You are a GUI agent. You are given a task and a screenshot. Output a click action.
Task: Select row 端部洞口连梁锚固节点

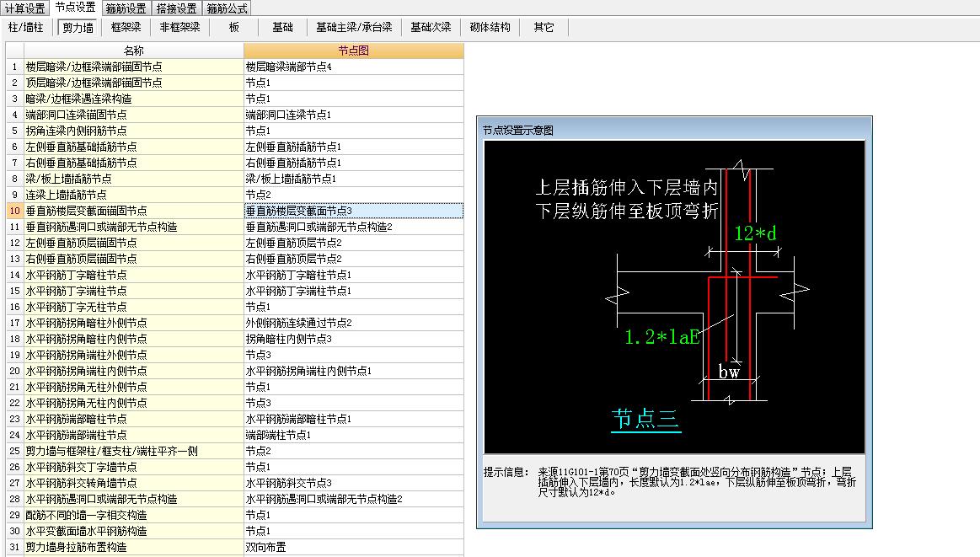[134, 115]
